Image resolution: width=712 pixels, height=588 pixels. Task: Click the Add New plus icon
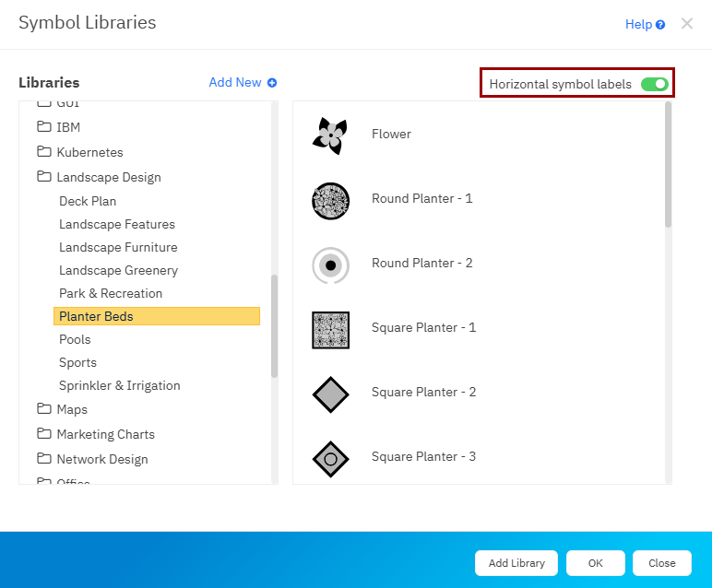(x=272, y=83)
